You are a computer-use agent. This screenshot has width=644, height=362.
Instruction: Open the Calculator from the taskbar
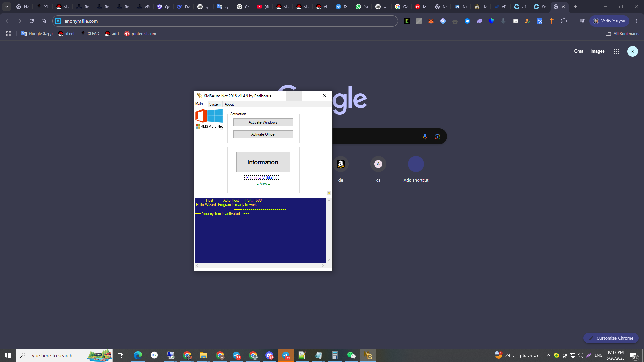click(335, 355)
